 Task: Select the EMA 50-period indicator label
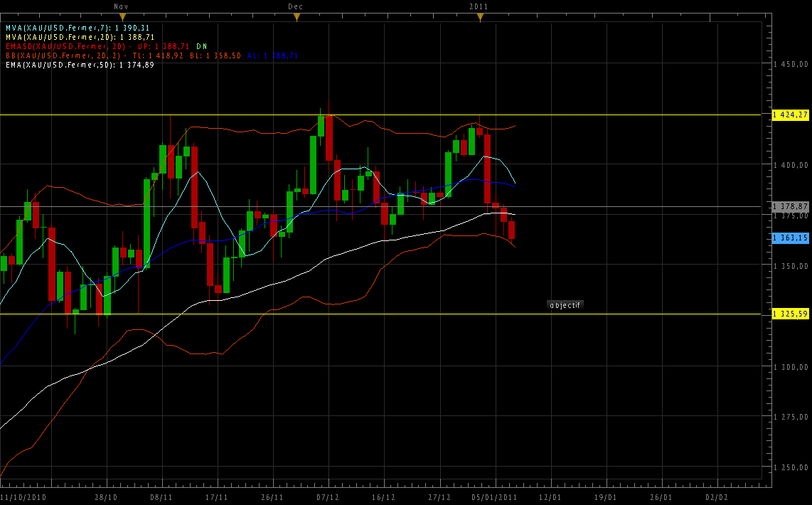(x=80, y=65)
